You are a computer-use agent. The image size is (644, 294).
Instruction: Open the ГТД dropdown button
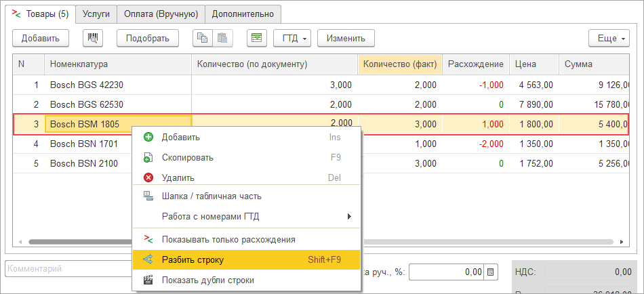291,38
